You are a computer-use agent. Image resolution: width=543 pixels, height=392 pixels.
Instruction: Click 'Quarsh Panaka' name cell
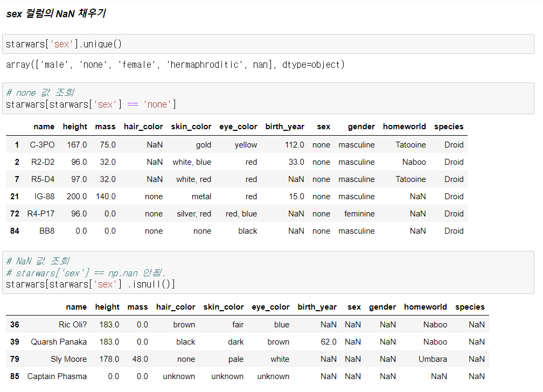(x=59, y=342)
